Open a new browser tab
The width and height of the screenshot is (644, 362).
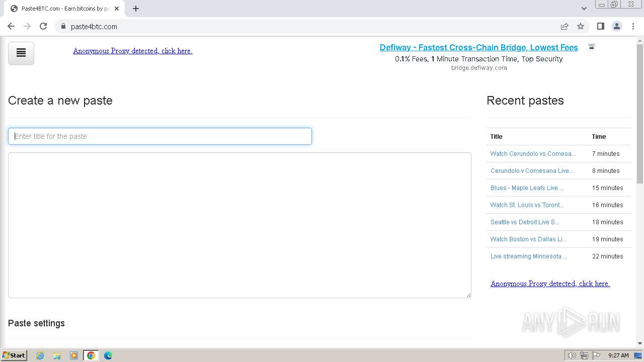click(136, 9)
